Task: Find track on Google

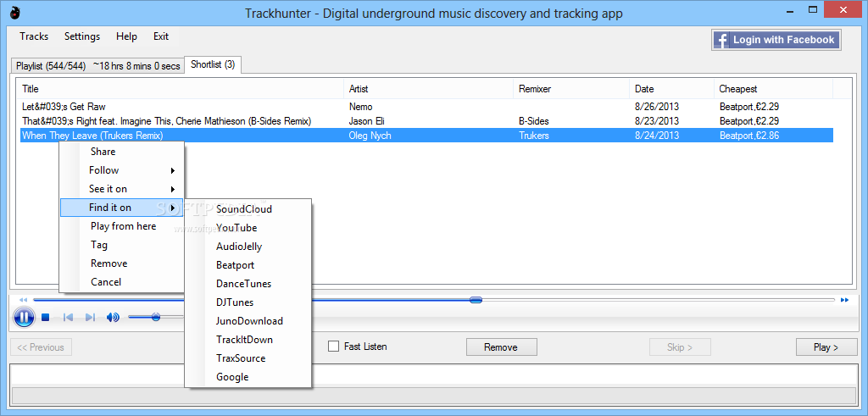Action: [x=248, y=377]
